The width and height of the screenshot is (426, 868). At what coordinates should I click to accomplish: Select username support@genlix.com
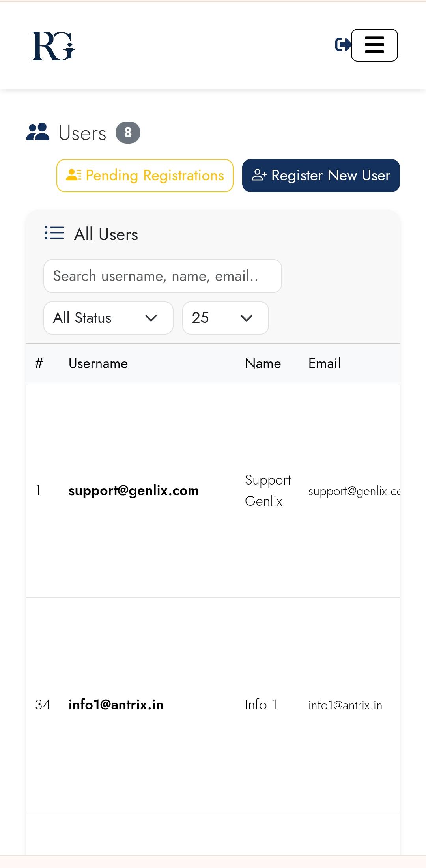click(x=133, y=491)
